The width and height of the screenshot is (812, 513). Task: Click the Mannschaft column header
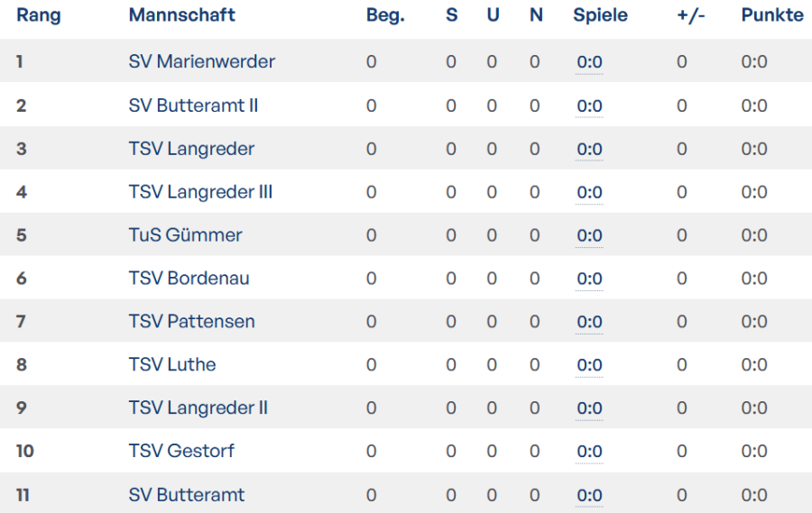(181, 15)
